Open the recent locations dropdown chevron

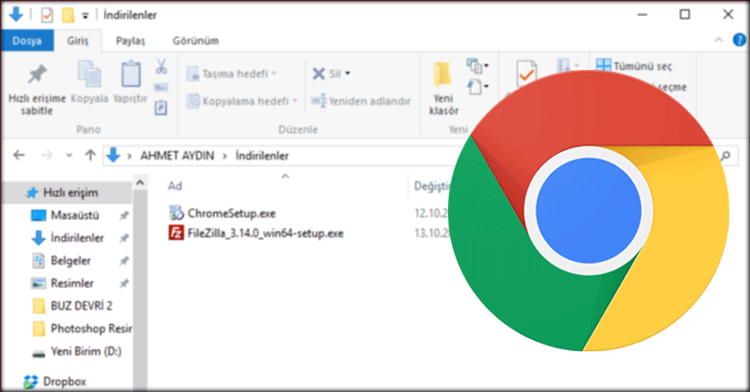point(69,155)
